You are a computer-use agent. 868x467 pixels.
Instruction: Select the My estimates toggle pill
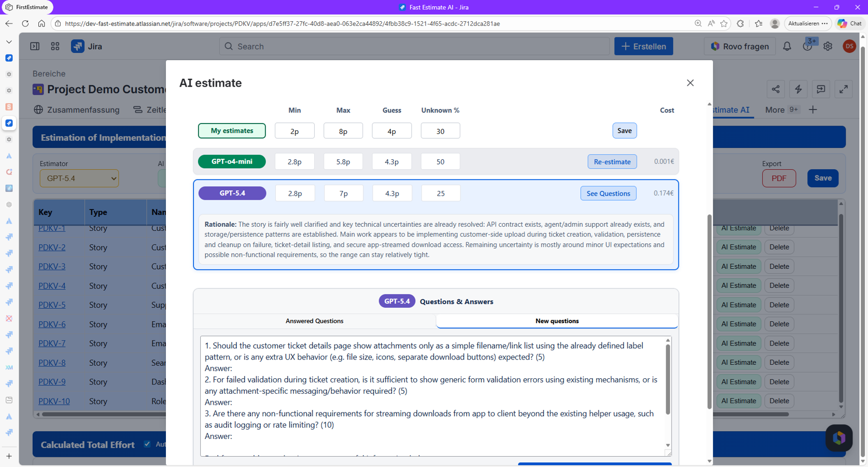(x=232, y=130)
